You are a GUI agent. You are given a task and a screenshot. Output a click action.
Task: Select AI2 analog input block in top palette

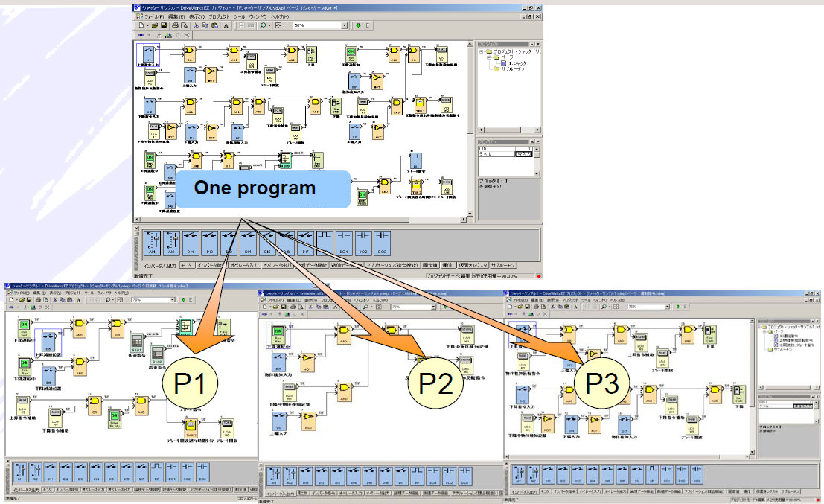pyautogui.click(x=171, y=243)
